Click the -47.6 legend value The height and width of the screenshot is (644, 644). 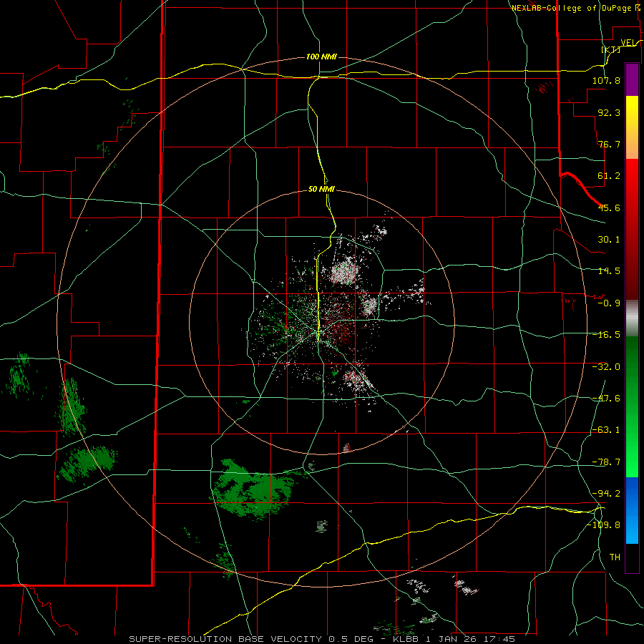(x=606, y=399)
